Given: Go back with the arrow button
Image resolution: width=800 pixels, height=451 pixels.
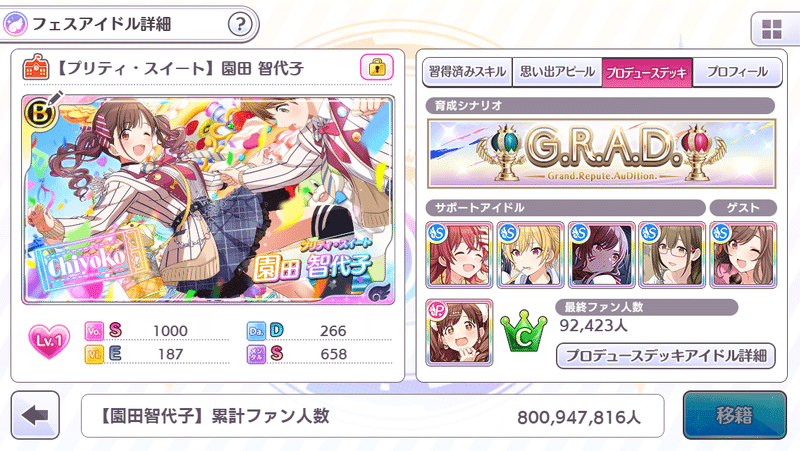Looking at the screenshot, I should click(35, 415).
